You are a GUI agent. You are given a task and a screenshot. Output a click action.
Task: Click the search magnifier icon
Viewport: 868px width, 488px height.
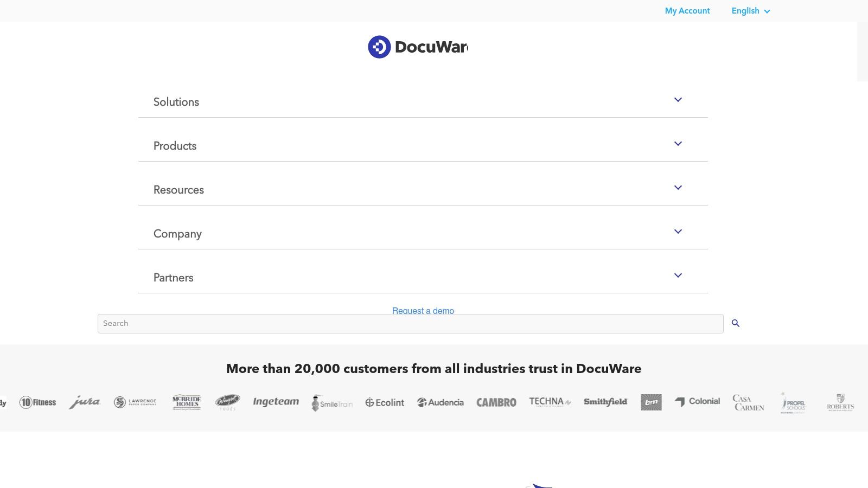pyautogui.click(x=736, y=323)
